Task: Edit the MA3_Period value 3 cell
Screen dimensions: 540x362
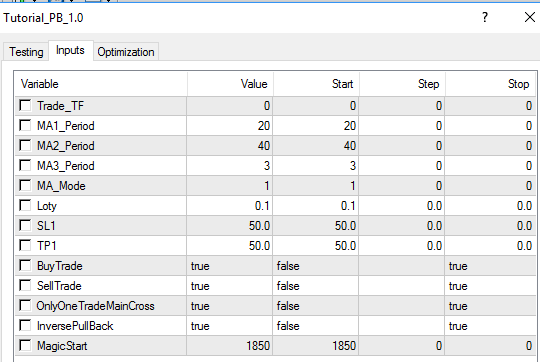Action: point(230,166)
